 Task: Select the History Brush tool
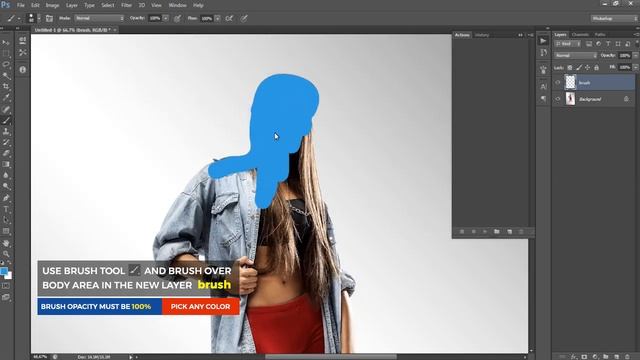(6, 142)
